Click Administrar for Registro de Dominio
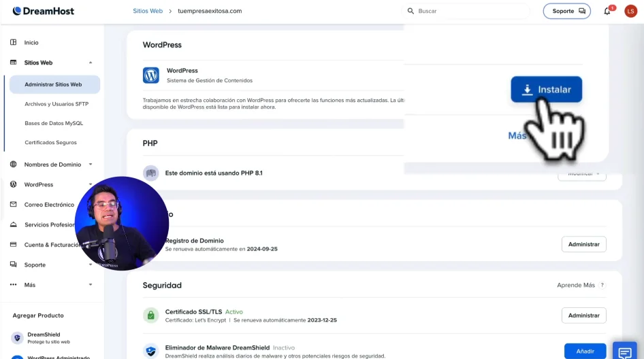 (583, 244)
